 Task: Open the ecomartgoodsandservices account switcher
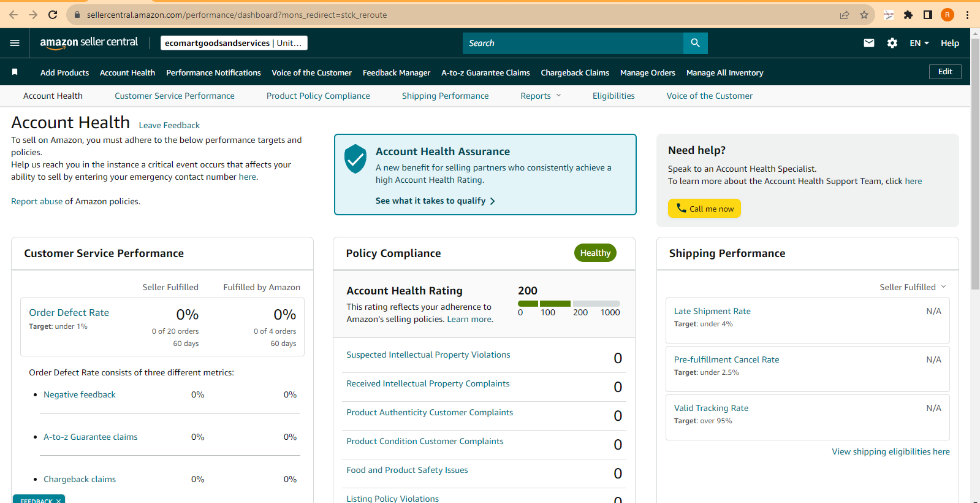(x=234, y=43)
